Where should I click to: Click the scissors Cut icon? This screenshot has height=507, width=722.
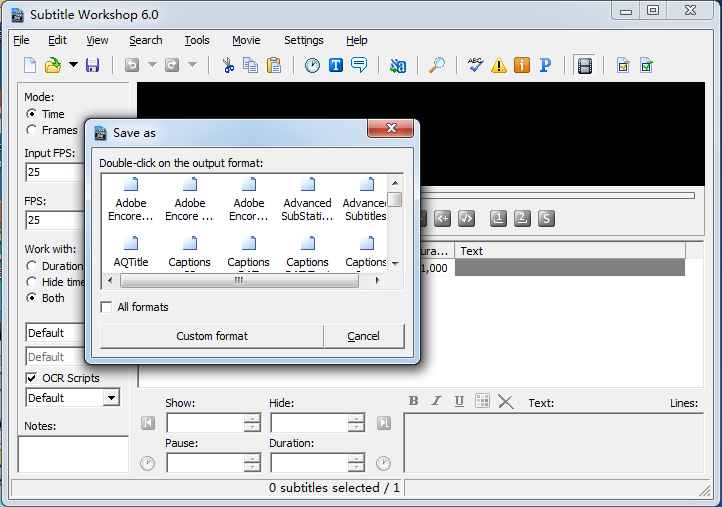pos(228,66)
